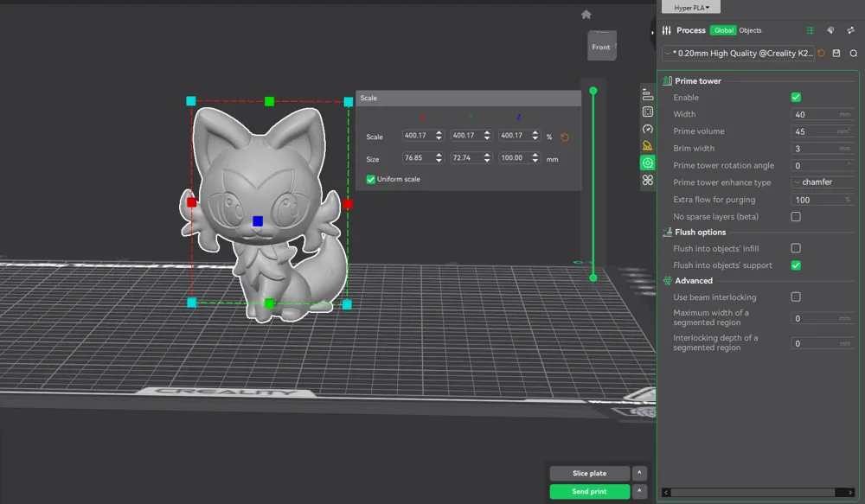This screenshot has width=865, height=504.
Task: Select the highlighted Multimaterial settings icon
Action: pyautogui.click(x=648, y=163)
